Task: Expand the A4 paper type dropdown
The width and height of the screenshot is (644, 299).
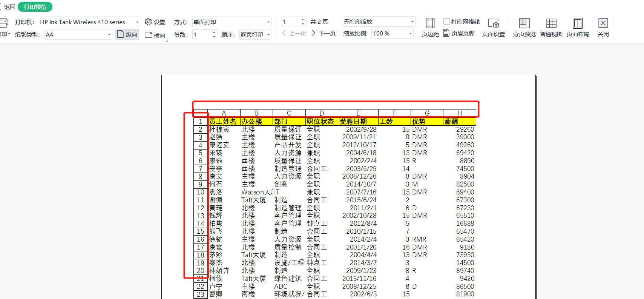Action: [x=109, y=35]
